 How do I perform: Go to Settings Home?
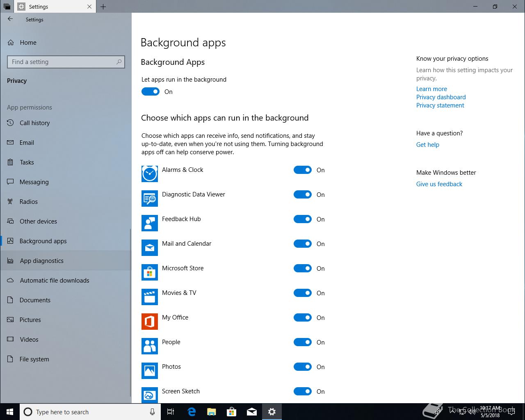pos(66,42)
